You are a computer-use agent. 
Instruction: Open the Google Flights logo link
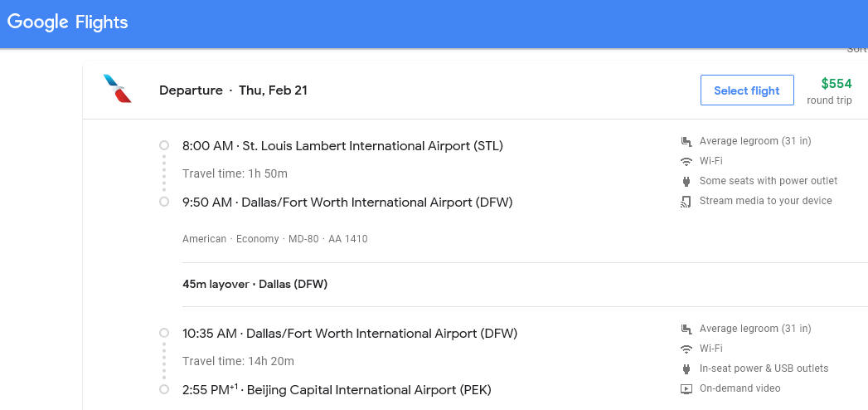point(67,22)
